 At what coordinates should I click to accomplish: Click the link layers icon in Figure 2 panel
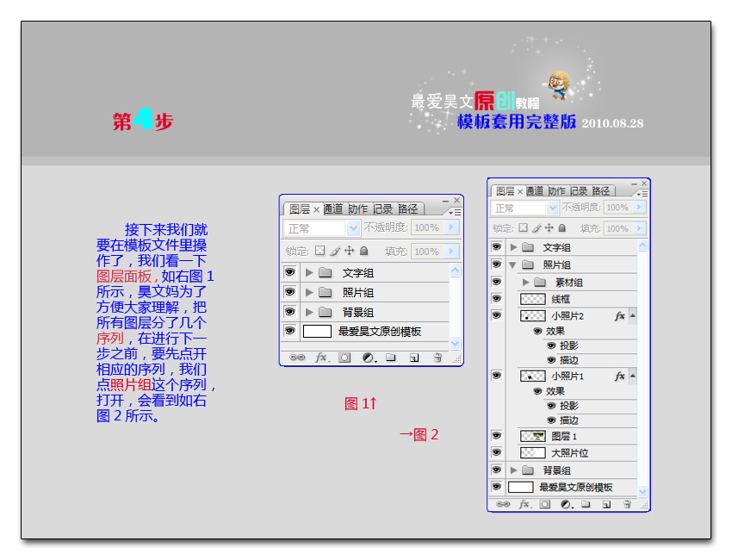(x=503, y=504)
